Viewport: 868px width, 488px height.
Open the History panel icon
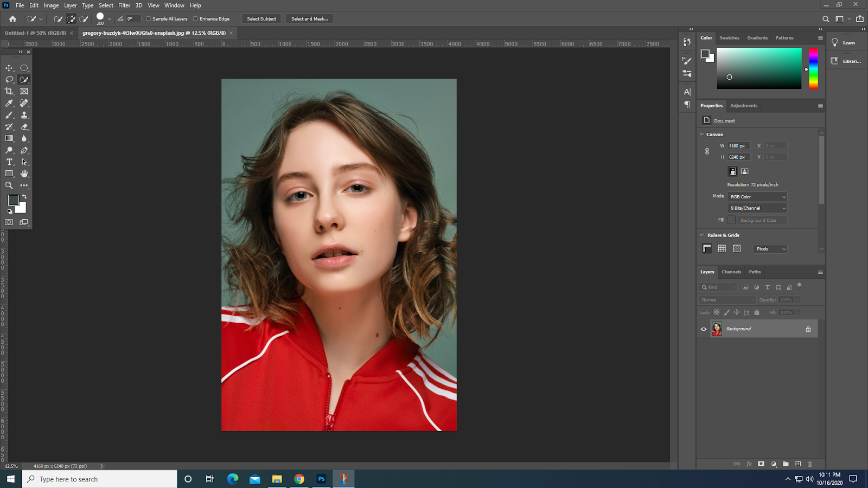pyautogui.click(x=687, y=42)
